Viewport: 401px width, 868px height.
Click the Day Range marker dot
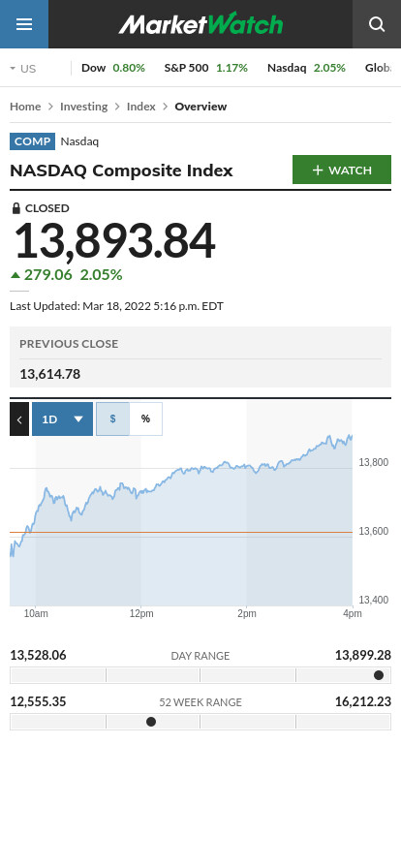pos(379,675)
